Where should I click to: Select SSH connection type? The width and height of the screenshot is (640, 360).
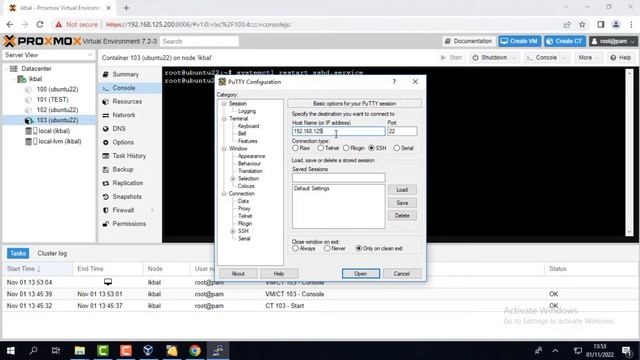(x=371, y=148)
